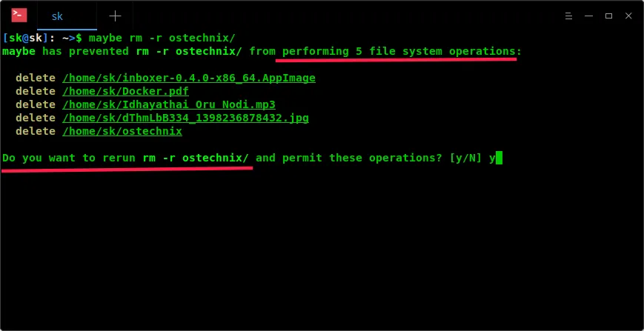Minimize the terminal window
The width and height of the screenshot is (644, 331).
point(589,15)
